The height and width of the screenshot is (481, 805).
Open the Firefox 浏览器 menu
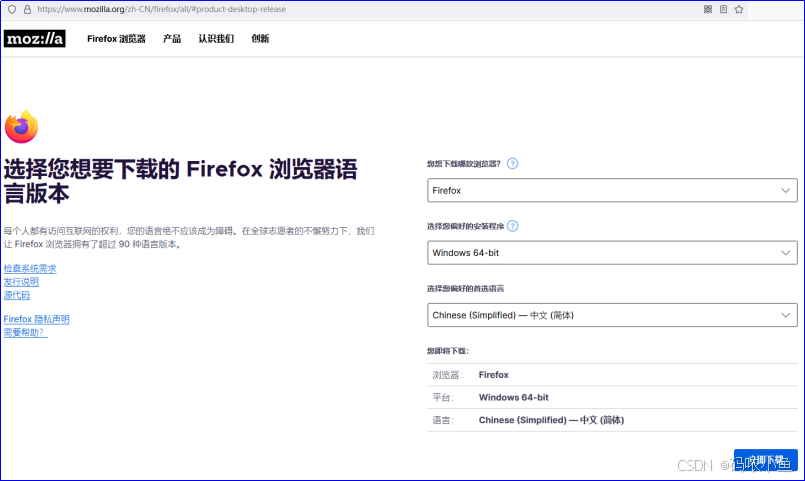coord(116,39)
